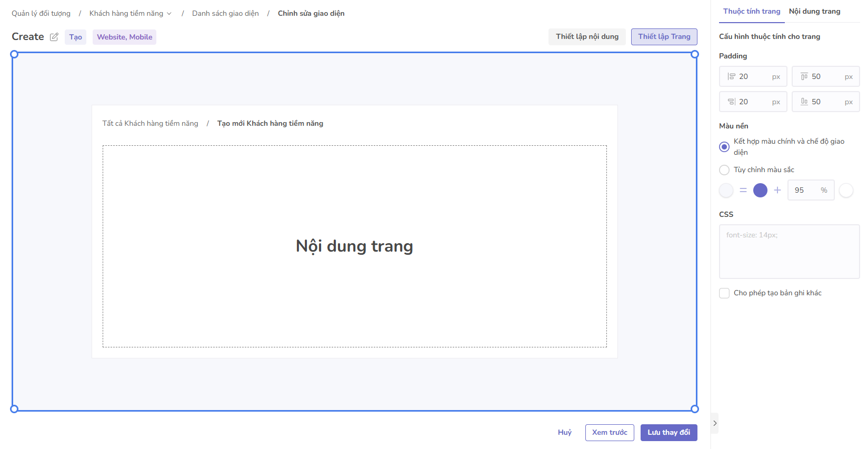Click right padding field with value 20

click(x=753, y=102)
